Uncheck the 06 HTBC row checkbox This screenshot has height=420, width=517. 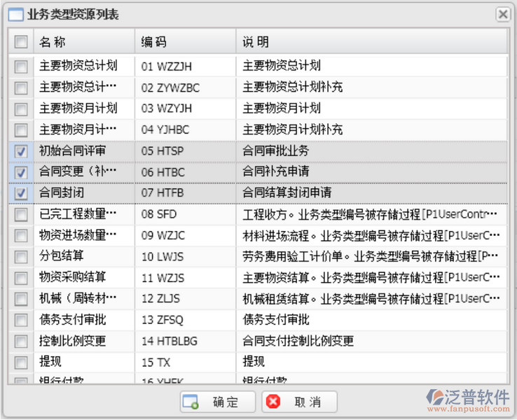[x=21, y=172]
